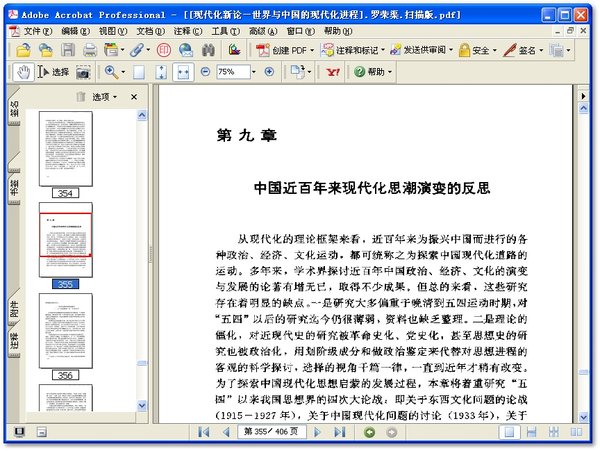Go to the next page
Screen dimensions: 600x451
pyautogui.click(x=317, y=432)
